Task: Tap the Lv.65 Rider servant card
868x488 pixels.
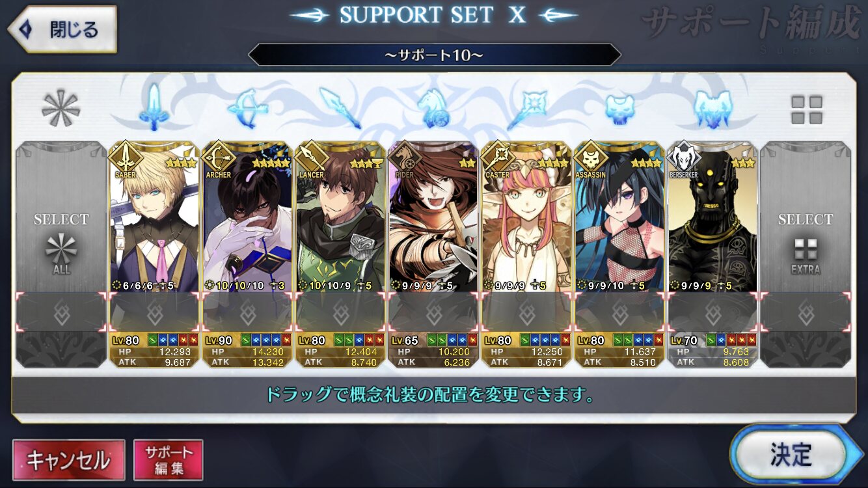Action: [x=433, y=254]
